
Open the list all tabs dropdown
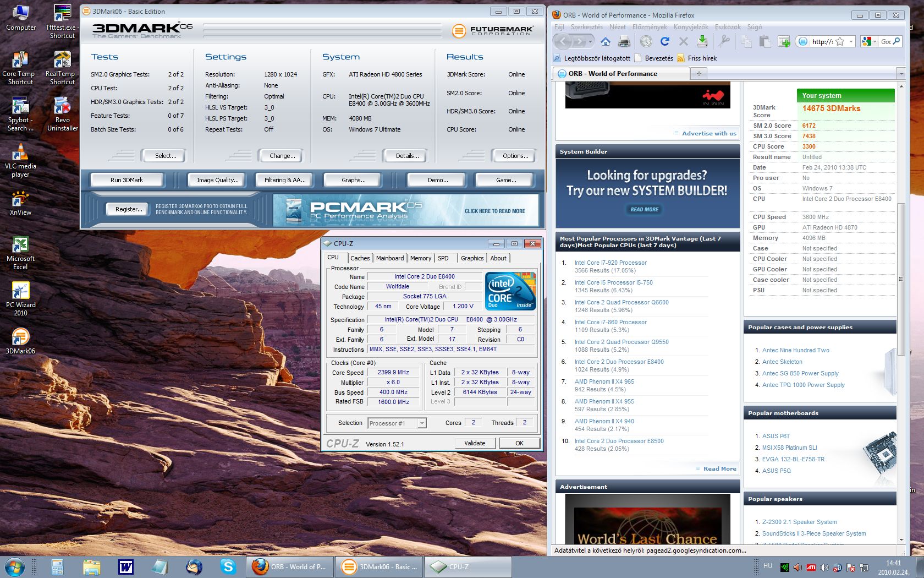coord(900,73)
